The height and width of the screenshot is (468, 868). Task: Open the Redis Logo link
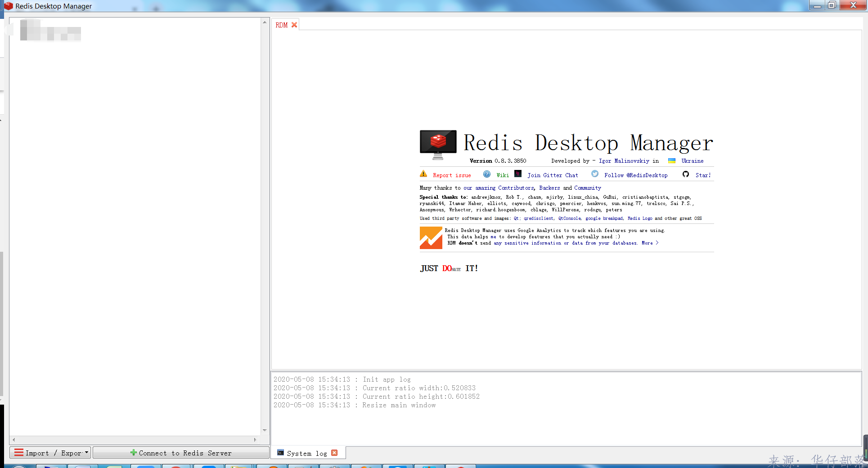pyautogui.click(x=639, y=218)
